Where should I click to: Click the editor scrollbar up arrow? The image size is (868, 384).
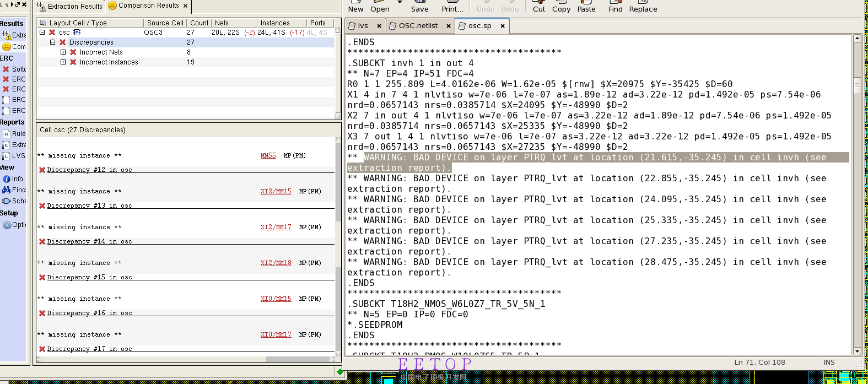pos(857,38)
